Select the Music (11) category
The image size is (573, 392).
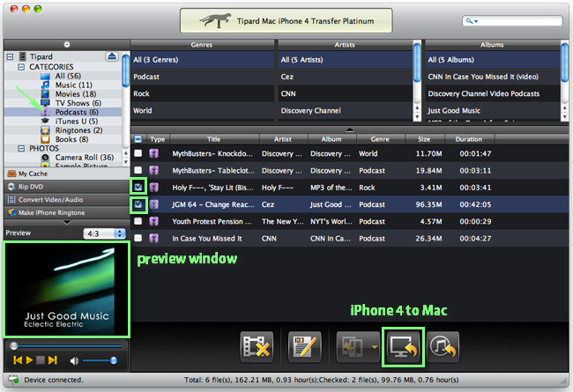point(73,85)
